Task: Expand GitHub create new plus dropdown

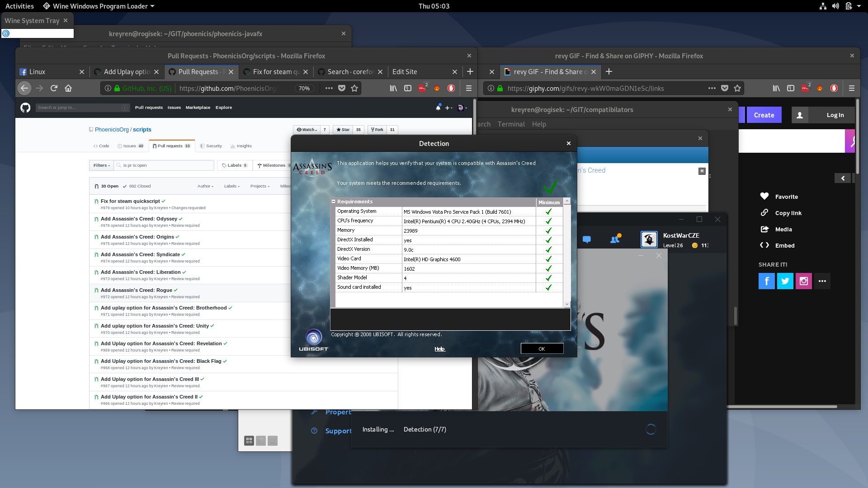Action: 448,108
